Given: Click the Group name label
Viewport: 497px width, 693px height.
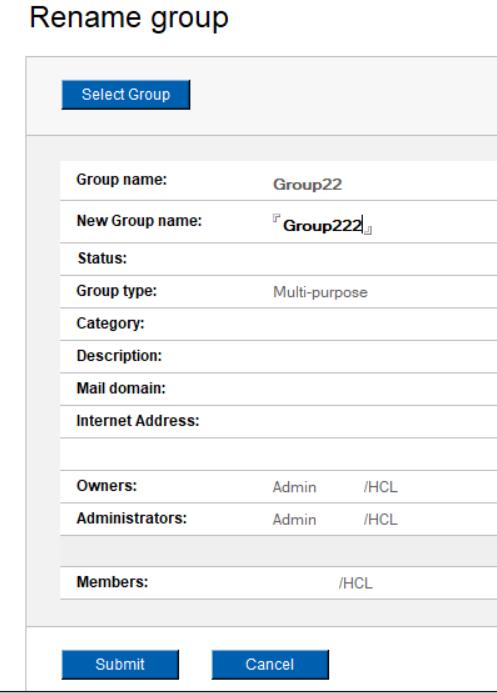Looking at the screenshot, I should [x=121, y=179].
